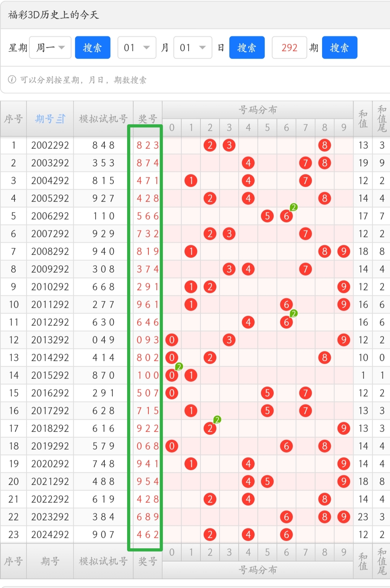The height and width of the screenshot is (588, 390).
Task: Click the issue number input field 292
Action: 289,47
